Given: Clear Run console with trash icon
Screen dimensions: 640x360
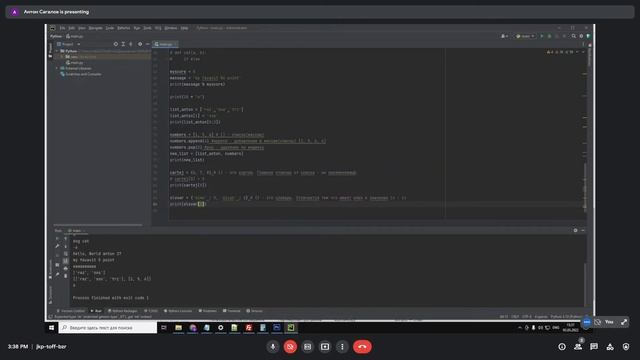Looking at the screenshot, I should tap(66, 276).
